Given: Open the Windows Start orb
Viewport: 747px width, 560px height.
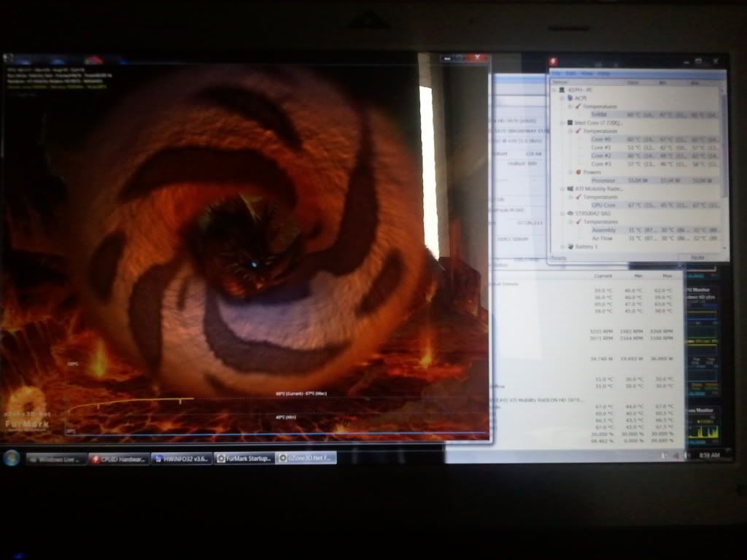Looking at the screenshot, I should (12, 458).
